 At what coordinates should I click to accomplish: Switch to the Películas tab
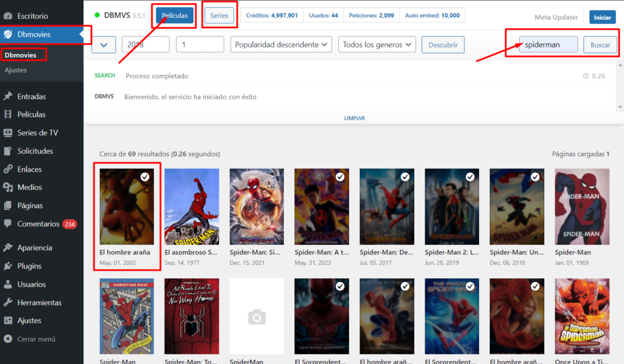coord(175,15)
